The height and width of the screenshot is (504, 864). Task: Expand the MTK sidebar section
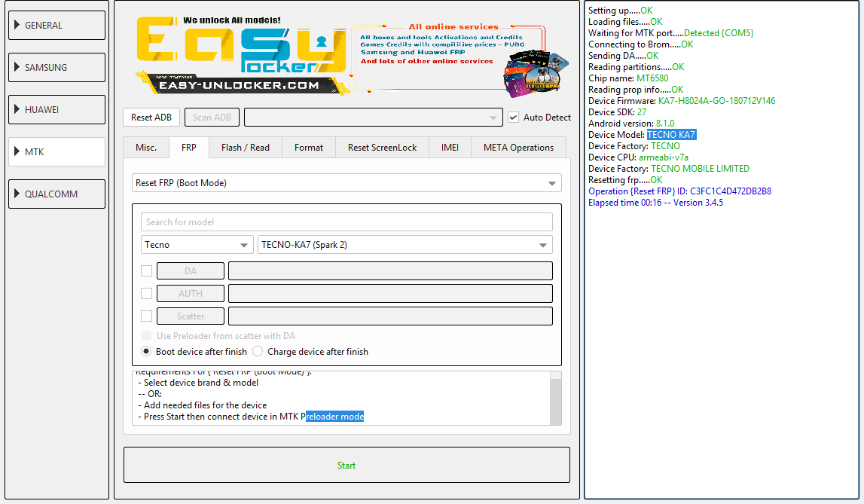pyautogui.click(x=56, y=151)
